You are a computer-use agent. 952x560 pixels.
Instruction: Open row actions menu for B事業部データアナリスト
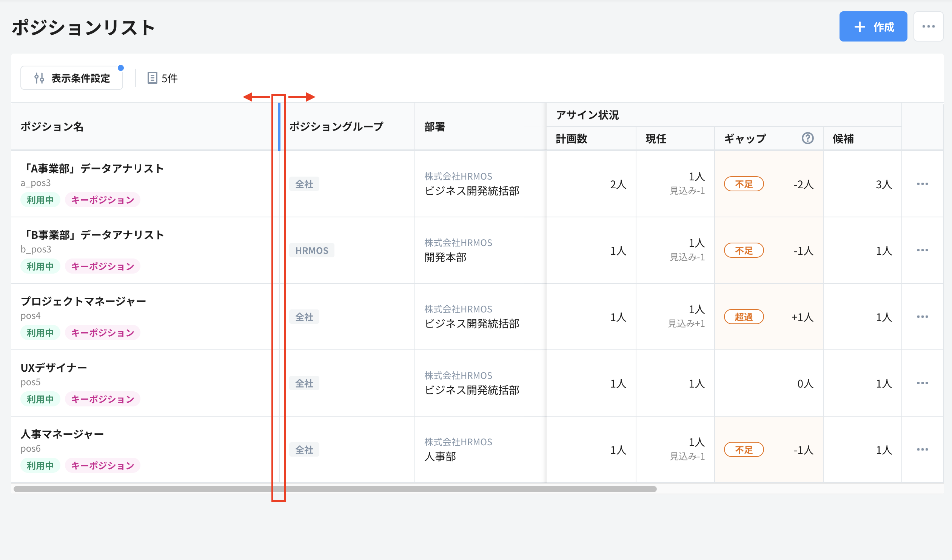click(922, 250)
